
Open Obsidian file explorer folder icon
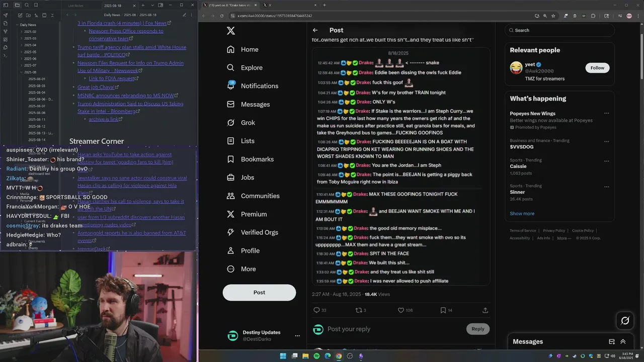(x=17, y=5)
